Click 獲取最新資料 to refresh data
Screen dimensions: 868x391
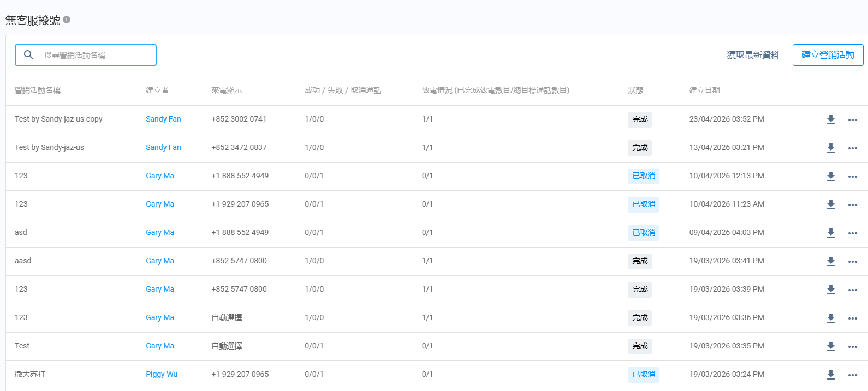coord(753,55)
